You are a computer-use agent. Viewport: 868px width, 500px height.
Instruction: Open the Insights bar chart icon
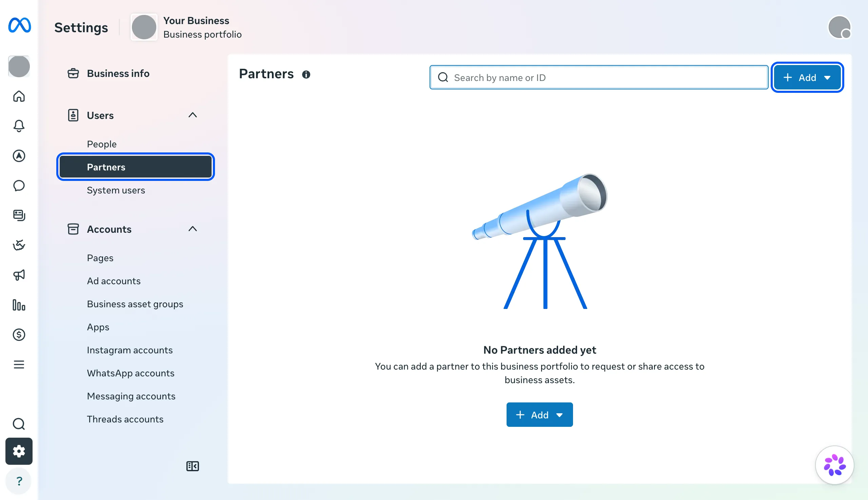[x=19, y=305]
